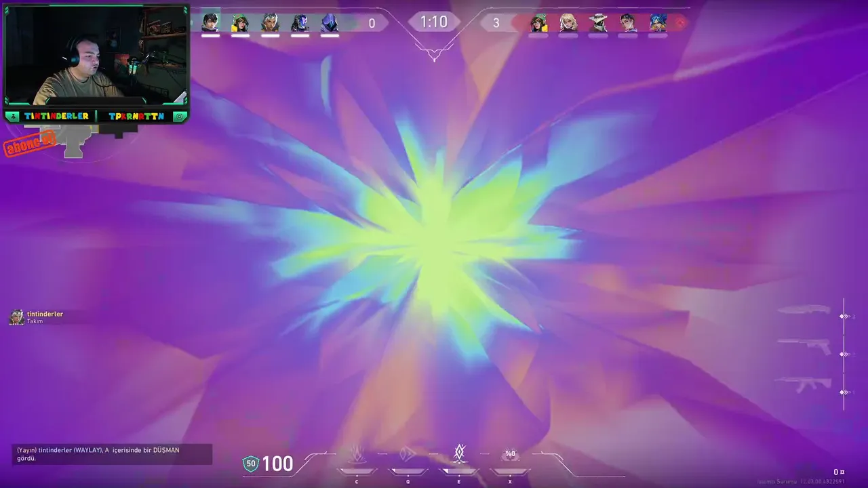Viewport: 868px width, 488px height.
Task: Click the 1:10 round timer
Action: [x=434, y=22]
